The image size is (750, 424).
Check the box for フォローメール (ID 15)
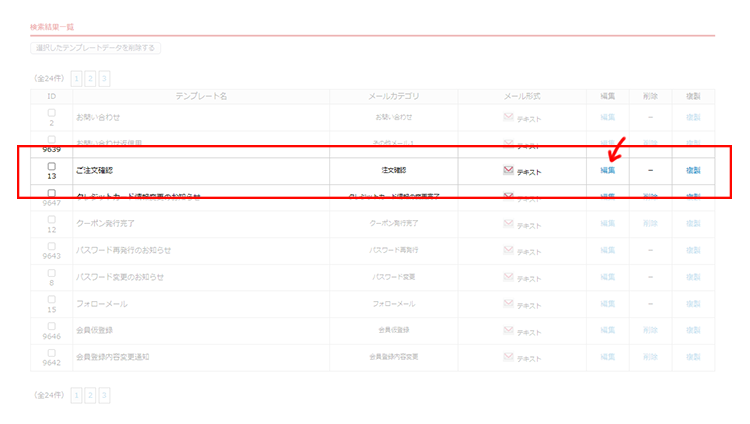(51, 300)
